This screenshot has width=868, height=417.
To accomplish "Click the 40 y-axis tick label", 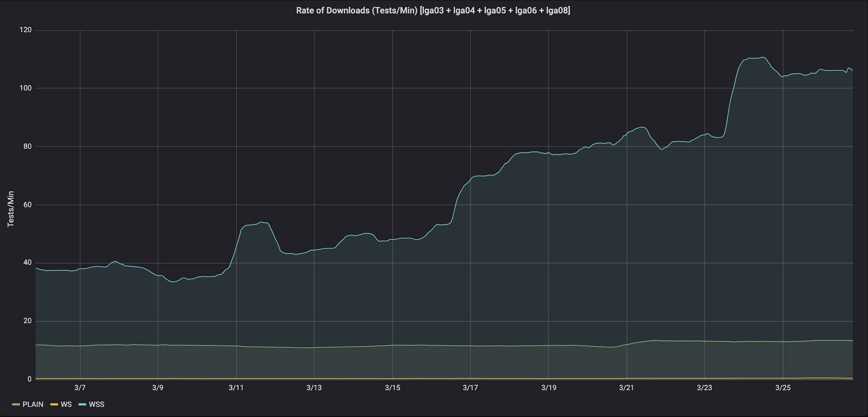I will tap(27, 263).
